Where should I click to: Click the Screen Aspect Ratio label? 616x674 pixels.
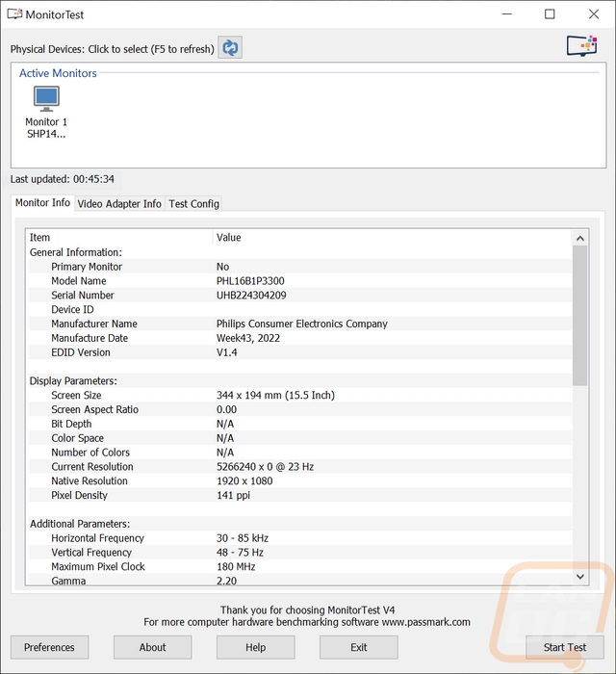pyautogui.click(x=95, y=409)
